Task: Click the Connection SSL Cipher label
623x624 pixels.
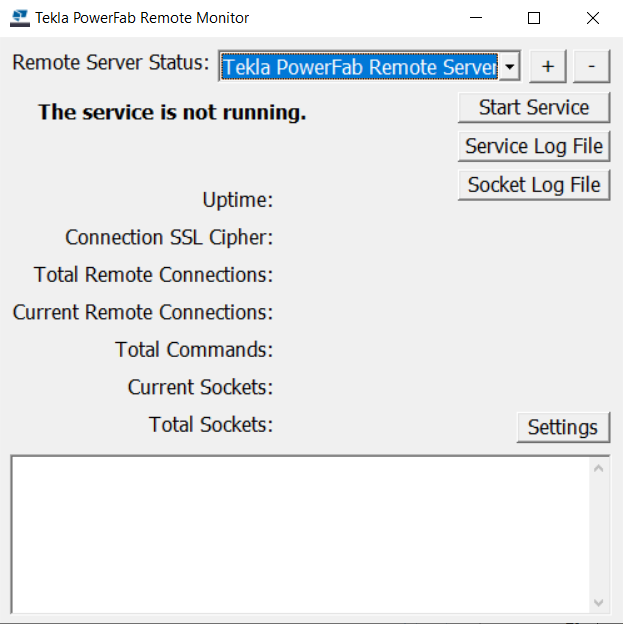Action: click(x=169, y=238)
